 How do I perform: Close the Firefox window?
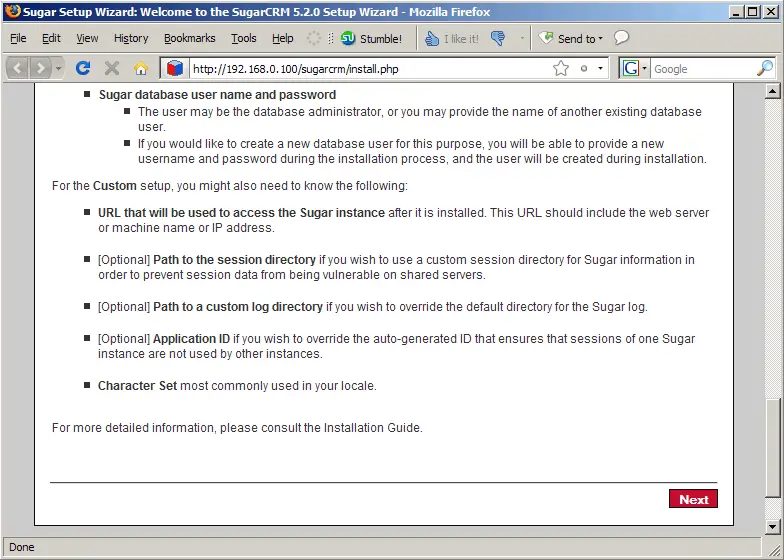772,12
